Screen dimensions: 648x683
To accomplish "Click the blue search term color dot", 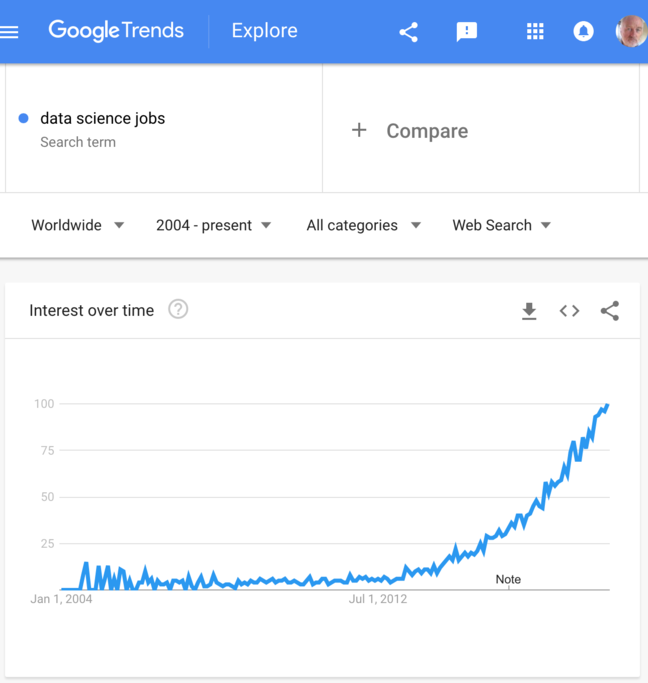I will point(23,118).
